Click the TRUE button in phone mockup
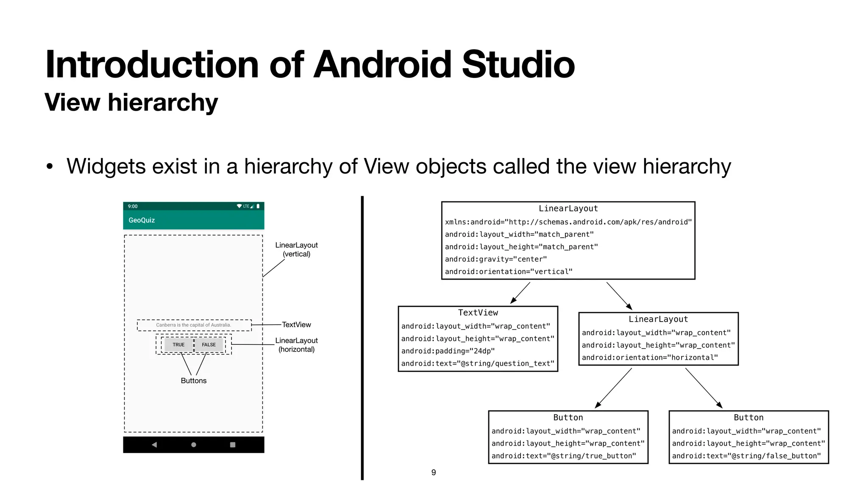 [x=178, y=345]
